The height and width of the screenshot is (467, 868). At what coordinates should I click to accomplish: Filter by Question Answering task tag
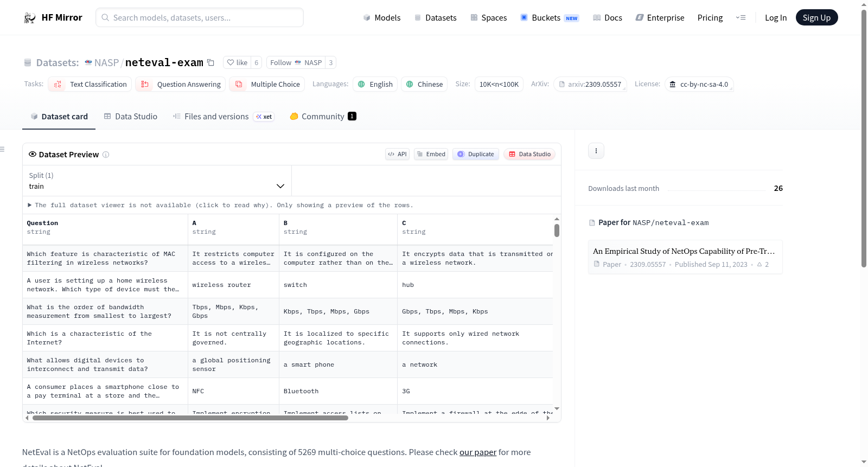(x=181, y=85)
